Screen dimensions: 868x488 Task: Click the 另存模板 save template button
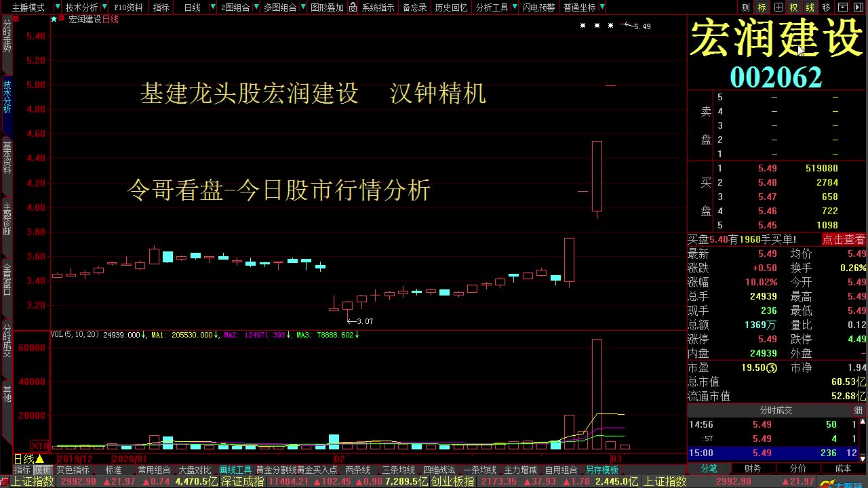tap(602, 470)
